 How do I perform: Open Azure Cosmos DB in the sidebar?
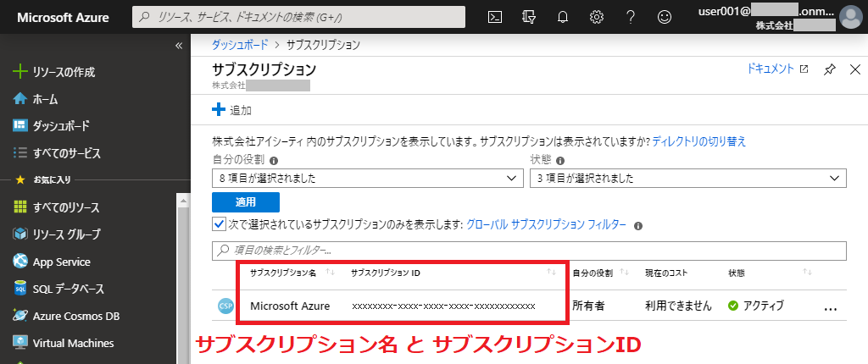pos(66,317)
